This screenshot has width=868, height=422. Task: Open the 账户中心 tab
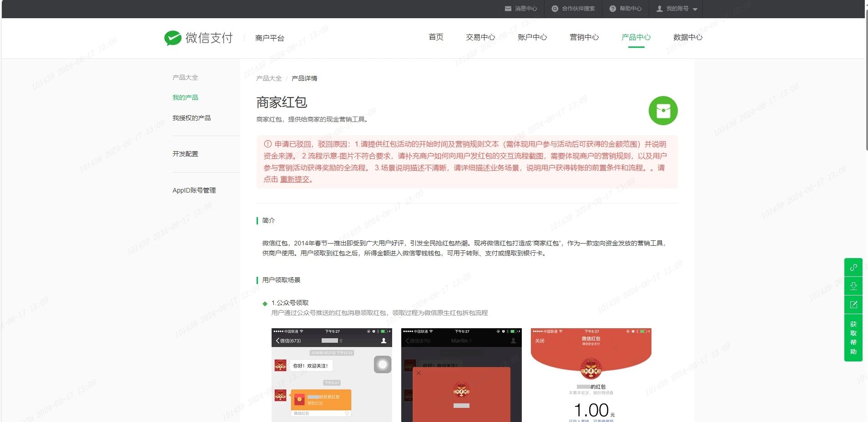click(x=532, y=37)
